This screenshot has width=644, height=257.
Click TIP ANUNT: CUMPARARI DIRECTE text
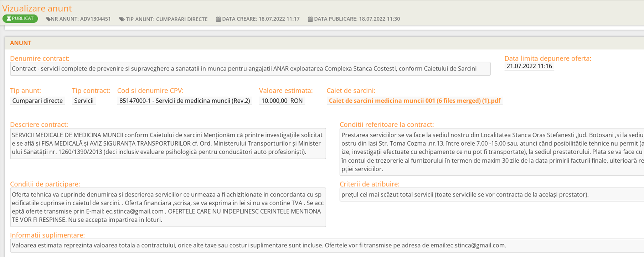click(166, 19)
